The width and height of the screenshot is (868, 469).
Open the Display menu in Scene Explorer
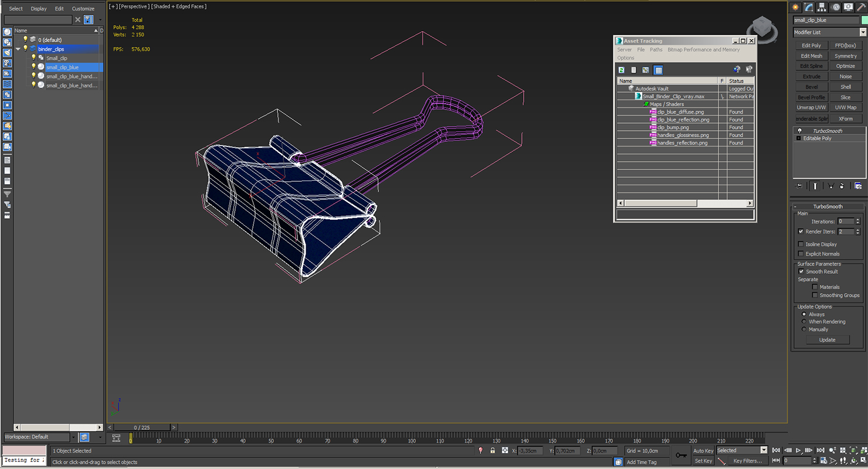[39, 9]
